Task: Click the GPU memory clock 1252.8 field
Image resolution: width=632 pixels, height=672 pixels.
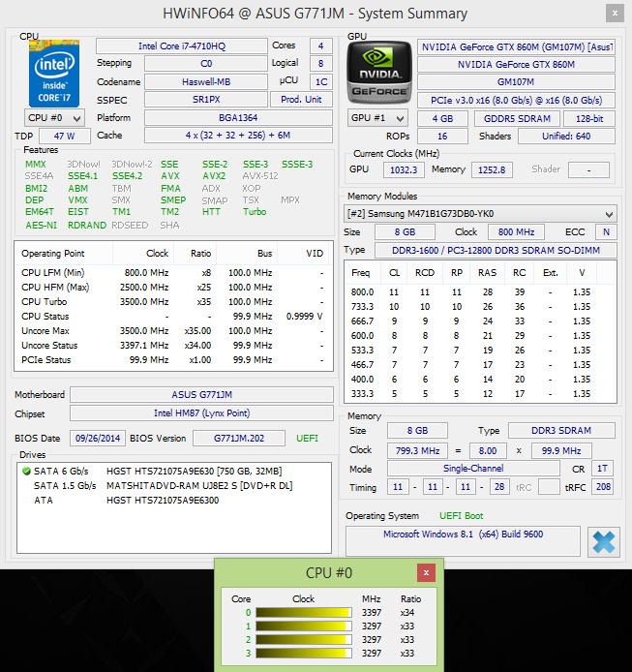Action: 492,170
